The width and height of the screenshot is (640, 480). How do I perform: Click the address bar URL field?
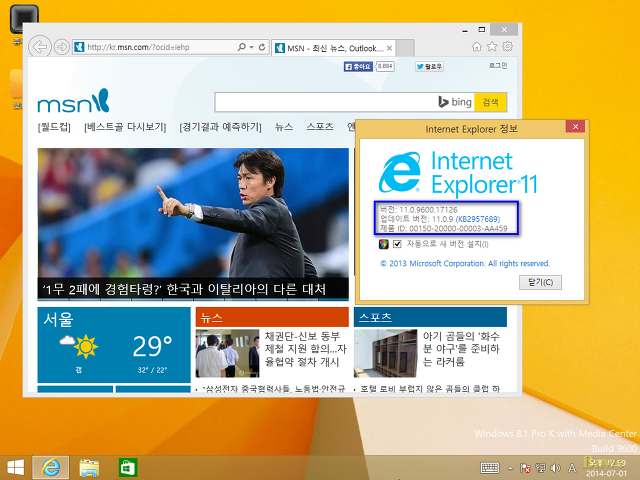pos(155,47)
